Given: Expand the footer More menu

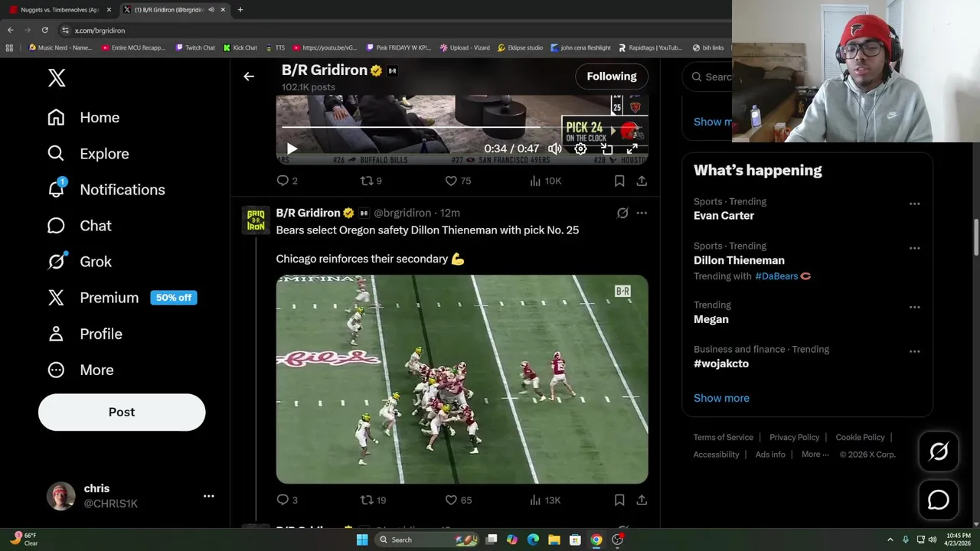Looking at the screenshot, I should point(815,454).
